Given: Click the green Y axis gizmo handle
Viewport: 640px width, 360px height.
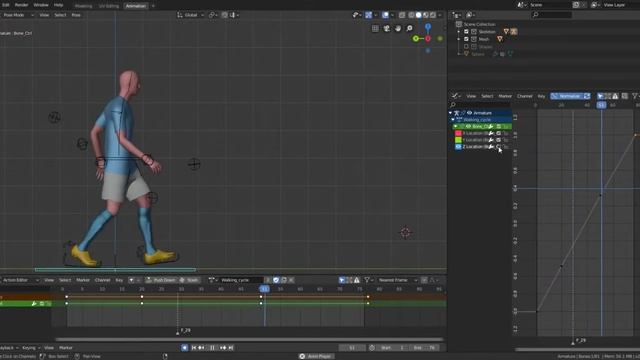Looking at the screenshot, I should (x=416, y=38).
